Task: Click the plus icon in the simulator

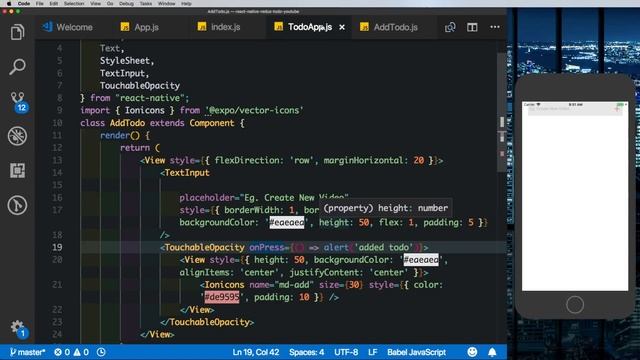Action: pos(617,109)
